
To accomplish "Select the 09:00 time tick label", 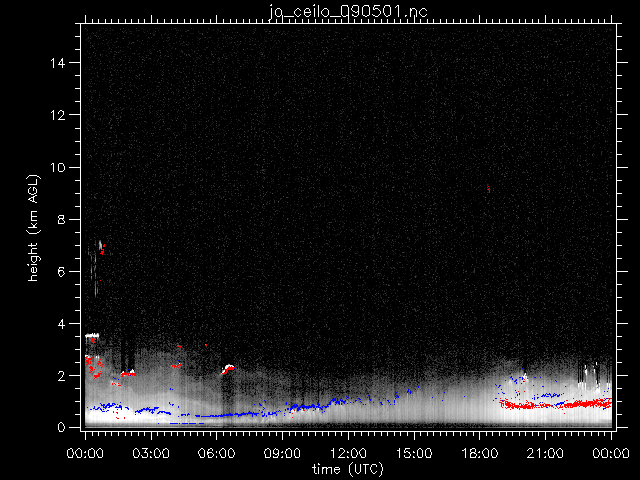I will (282, 453).
